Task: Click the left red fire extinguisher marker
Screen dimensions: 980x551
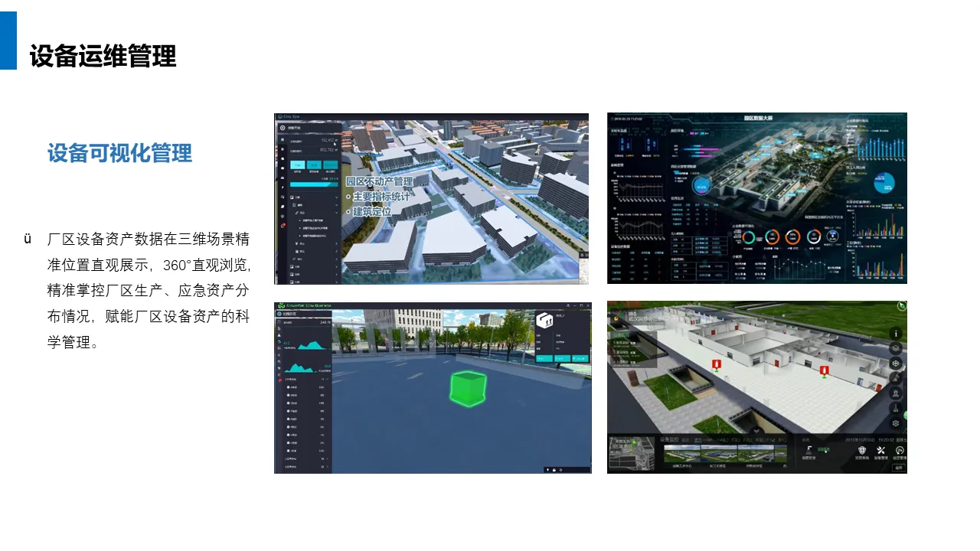Action: [716, 364]
